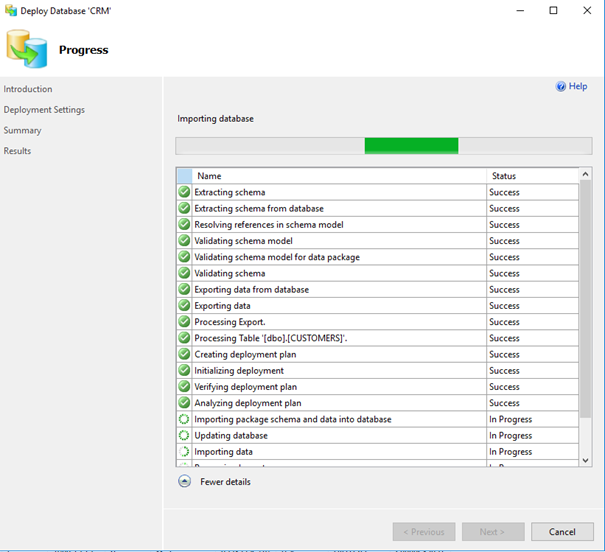Viewport: 605px width, 552px height.
Task: Click the large database deploy Progress icon
Action: click(27, 49)
